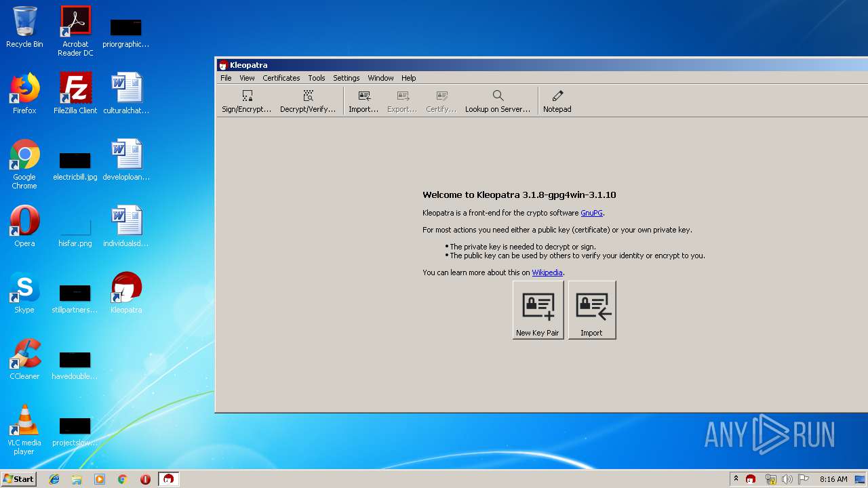Open the Windows Start menu
The width and height of the screenshot is (868, 488).
pyautogui.click(x=18, y=479)
